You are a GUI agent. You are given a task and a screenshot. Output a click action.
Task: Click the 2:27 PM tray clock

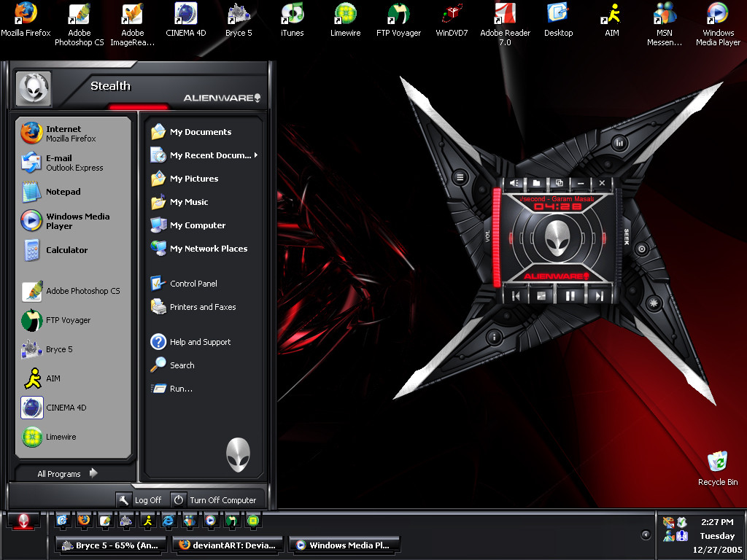pos(717,522)
